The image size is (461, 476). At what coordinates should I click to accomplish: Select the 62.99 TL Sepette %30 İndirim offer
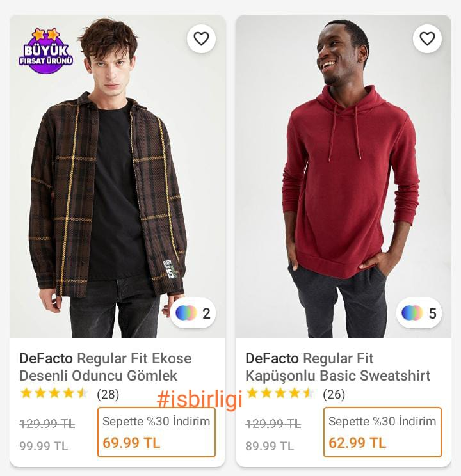(x=382, y=432)
